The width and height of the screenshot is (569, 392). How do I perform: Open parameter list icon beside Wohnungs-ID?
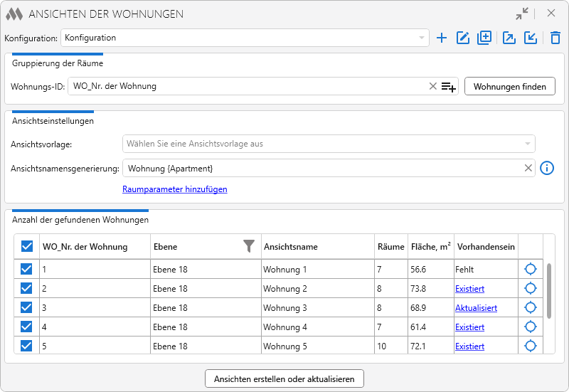(x=449, y=87)
